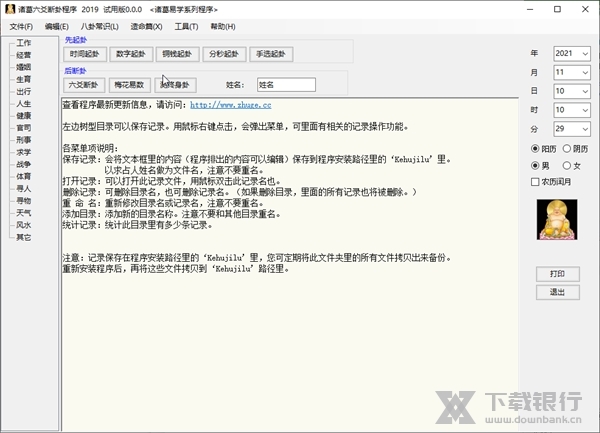Open the 造命篇(X) menu
This screenshot has width=600, height=433.
(146, 27)
